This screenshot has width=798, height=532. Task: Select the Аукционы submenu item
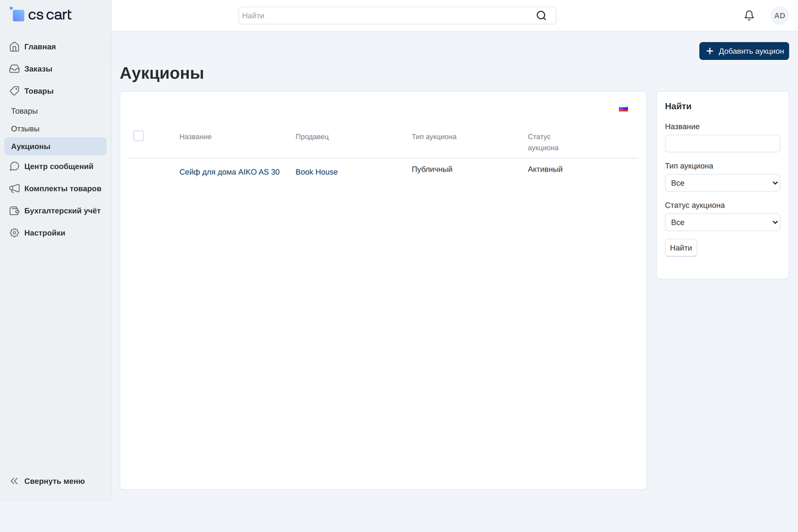pos(55,146)
